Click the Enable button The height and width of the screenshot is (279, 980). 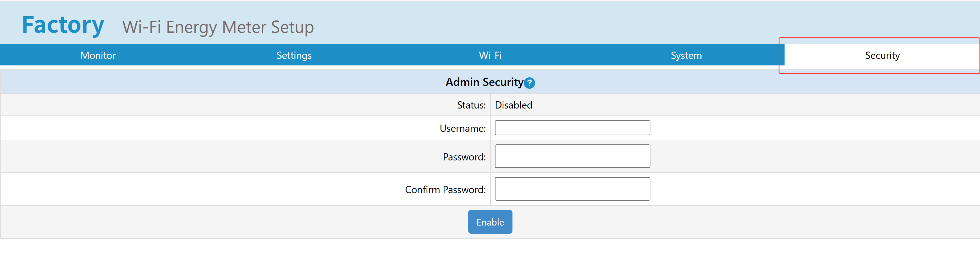click(x=490, y=222)
